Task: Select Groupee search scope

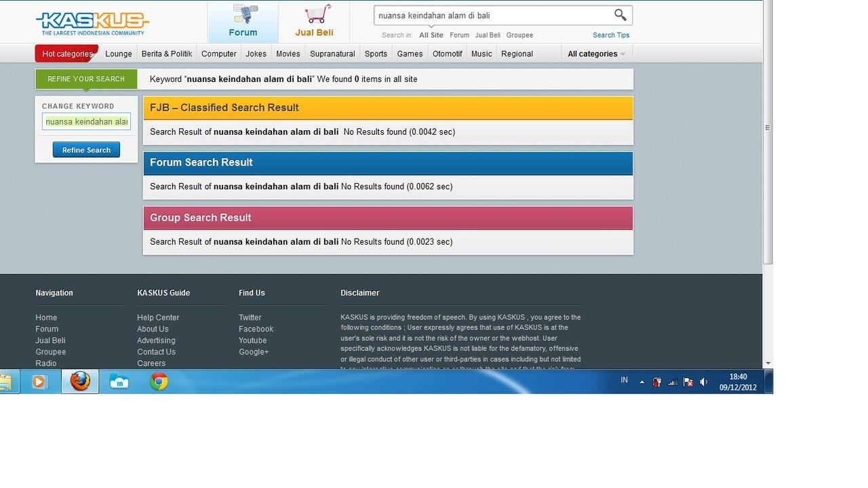Action: coord(519,35)
